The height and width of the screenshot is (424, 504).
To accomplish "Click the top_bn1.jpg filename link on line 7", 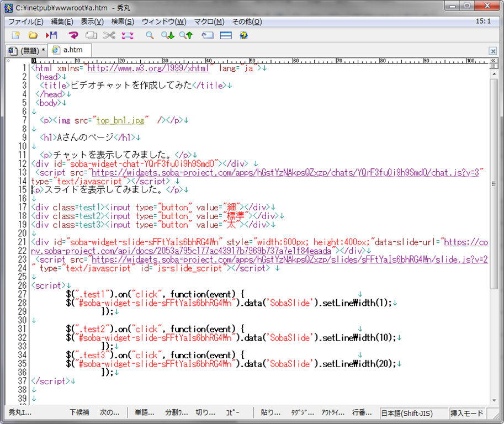I will click(120, 120).
